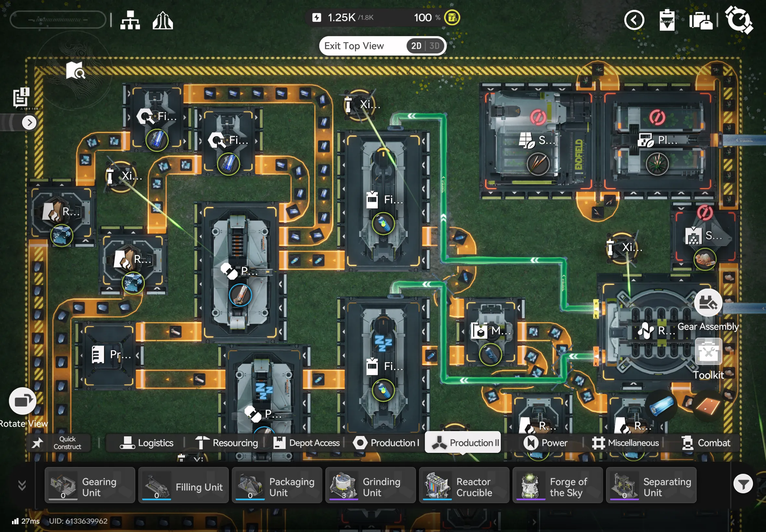Screen dimensions: 766x532
Task: Click the disabled icon above Pl... unit
Action: (657, 117)
